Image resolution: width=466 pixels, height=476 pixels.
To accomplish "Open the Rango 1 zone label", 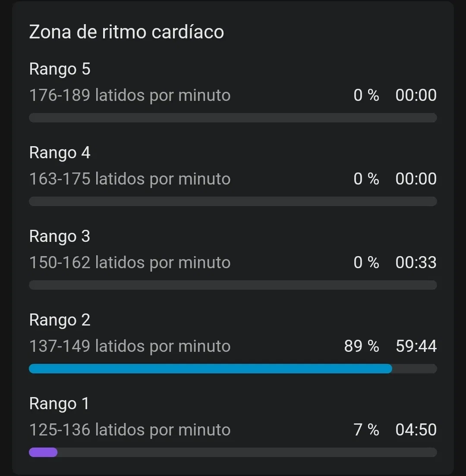I will (x=59, y=404).
